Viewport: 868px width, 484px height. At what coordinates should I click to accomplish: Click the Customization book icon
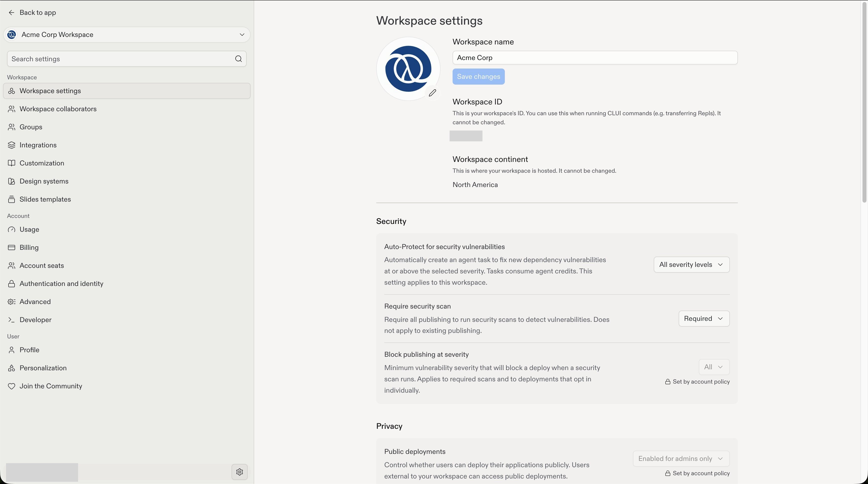[x=12, y=163]
